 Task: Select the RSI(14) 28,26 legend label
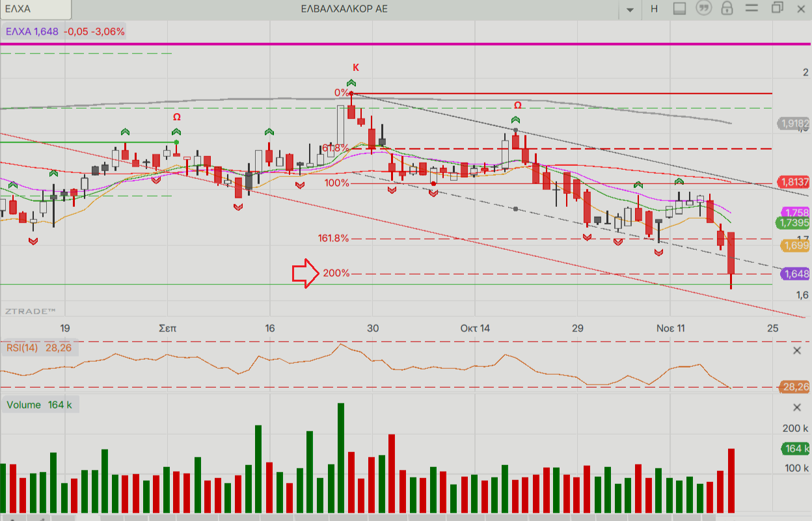click(40, 348)
